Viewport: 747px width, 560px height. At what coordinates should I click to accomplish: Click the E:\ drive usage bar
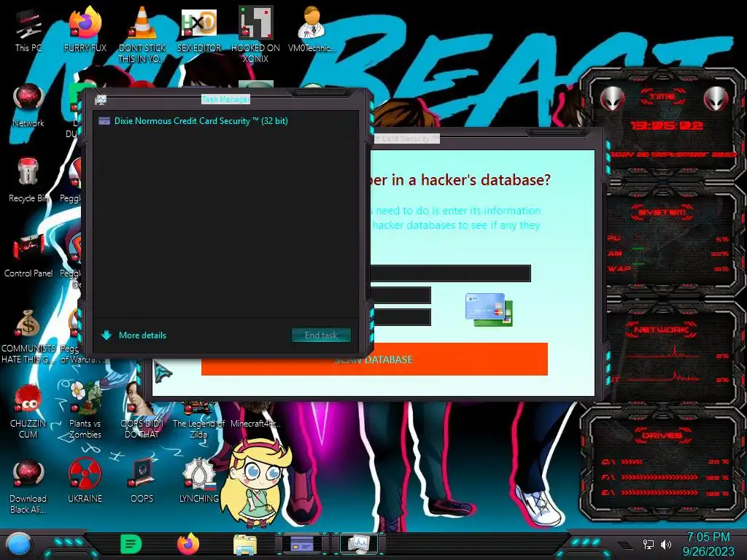point(659,492)
